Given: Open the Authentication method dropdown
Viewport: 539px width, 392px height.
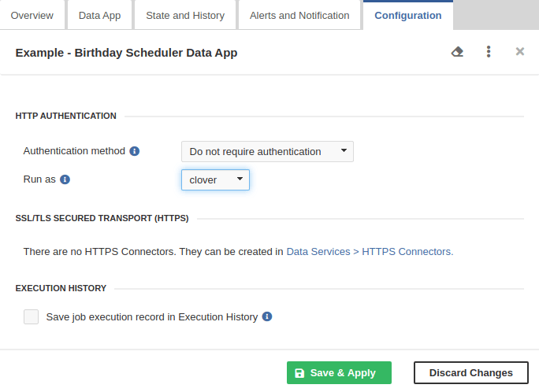Looking at the screenshot, I should click(x=267, y=151).
